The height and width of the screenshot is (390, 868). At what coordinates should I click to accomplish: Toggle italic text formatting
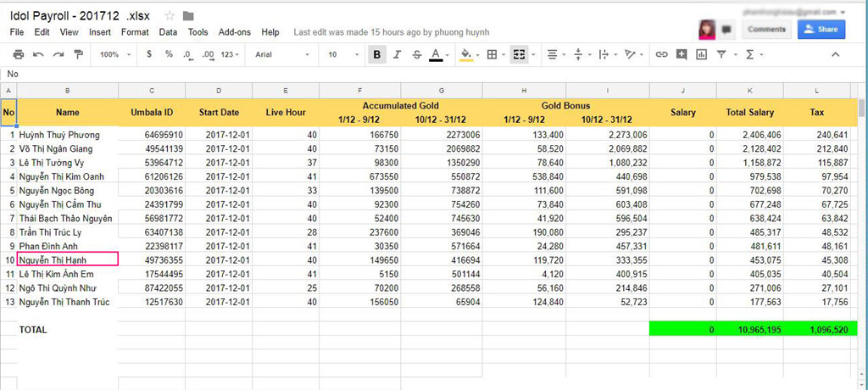click(x=397, y=54)
